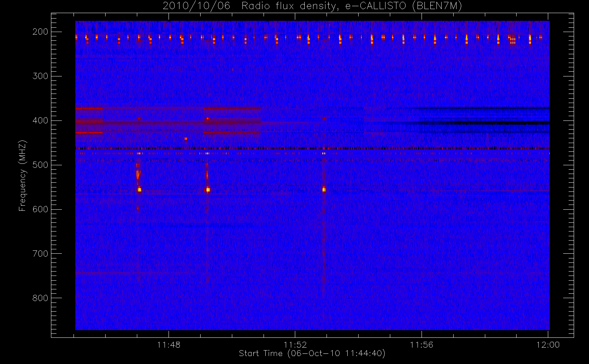Click the 800 frequency tick label
The height and width of the screenshot is (364, 589).
(40, 298)
